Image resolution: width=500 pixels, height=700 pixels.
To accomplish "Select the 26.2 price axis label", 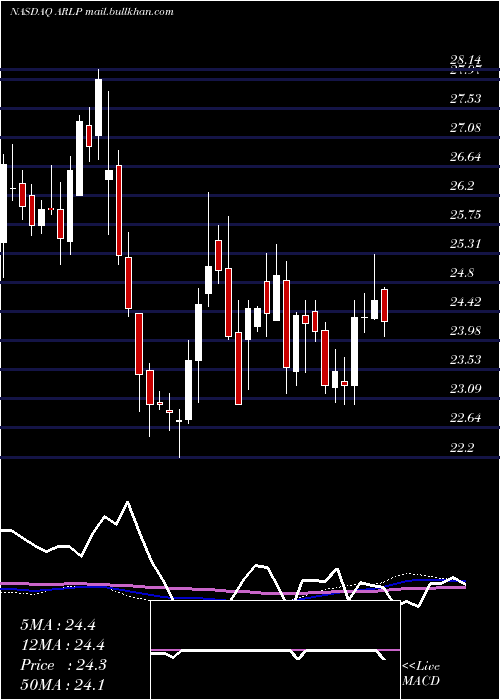I will [x=462, y=186].
